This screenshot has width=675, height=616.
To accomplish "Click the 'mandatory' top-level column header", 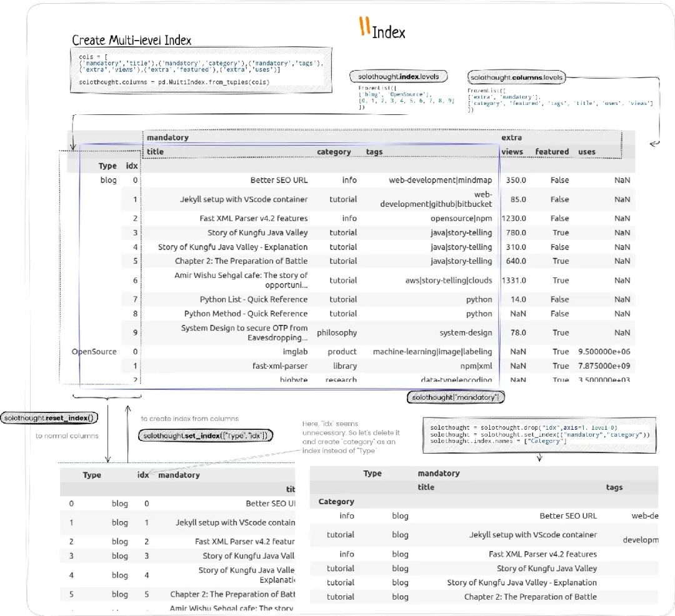I will pyautogui.click(x=167, y=137).
